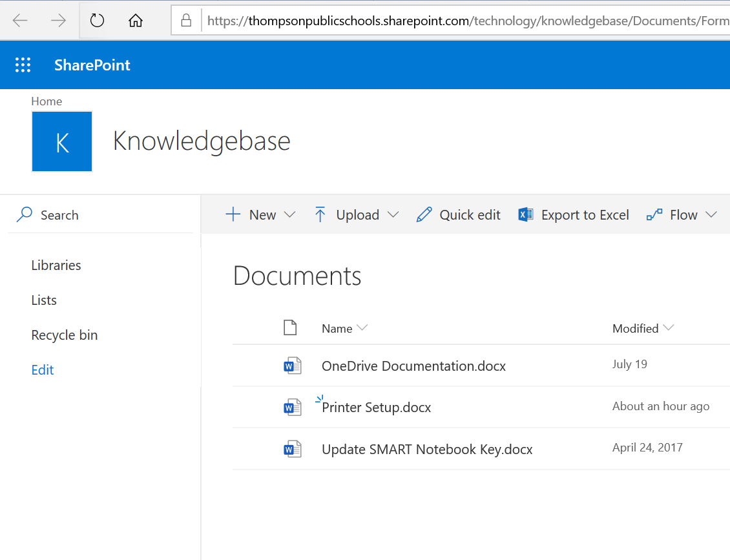The image size is (730, 560).
Task: Open the Recycle bin
Action: (x=64, y=335)
